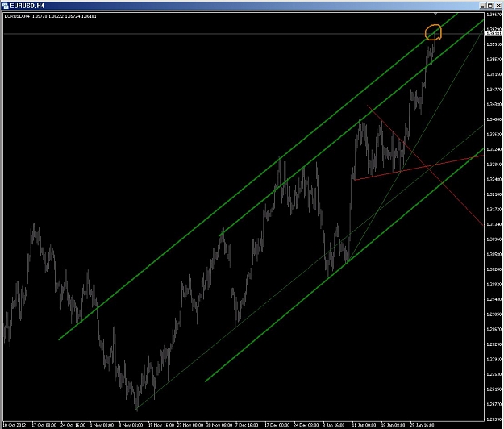Click the 24 Dec 08:00 time label
This screenshot has width=504, height=429.
[306, 425]
